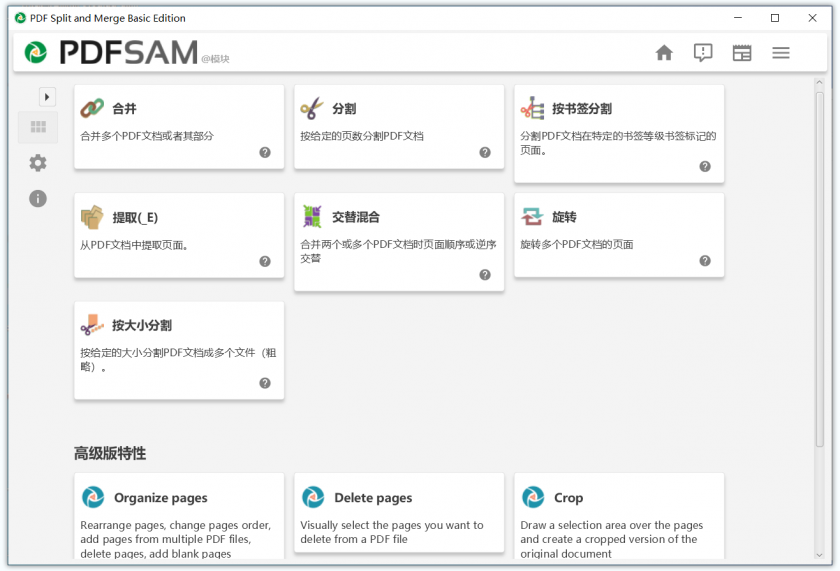Open help for 按书签分割 module

pyautogui.click(x=705, y=167)
